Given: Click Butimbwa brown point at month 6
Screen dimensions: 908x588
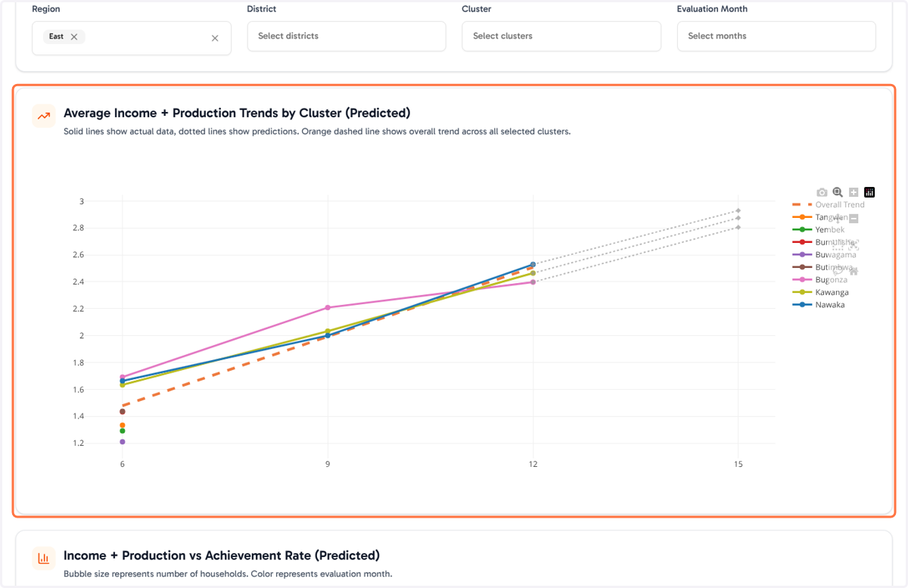Looking at the screenshot, I should click(123, 412).
